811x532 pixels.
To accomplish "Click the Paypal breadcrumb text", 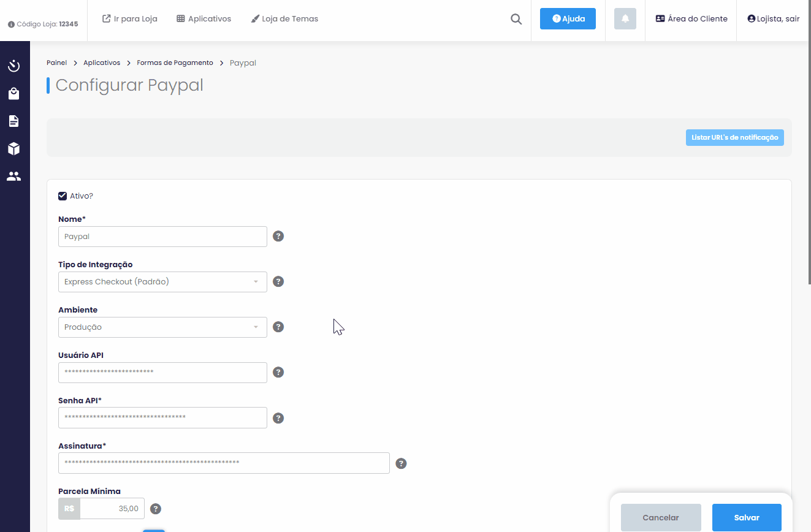I will [x=243, y=63].
